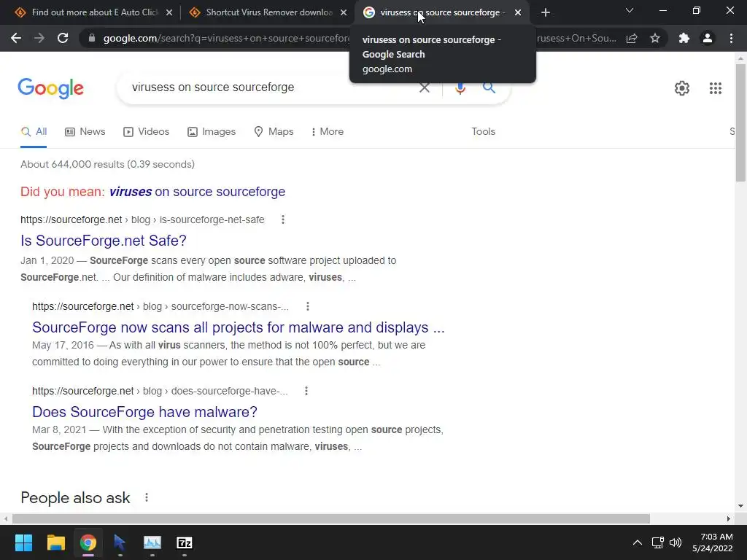Open the Windows Start menu

click(x=23, y=542)
